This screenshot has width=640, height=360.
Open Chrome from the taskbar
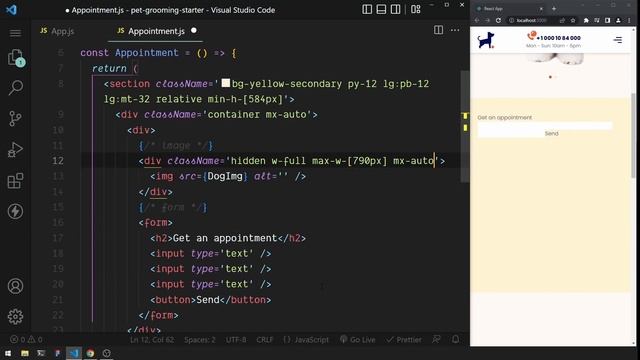90,353
